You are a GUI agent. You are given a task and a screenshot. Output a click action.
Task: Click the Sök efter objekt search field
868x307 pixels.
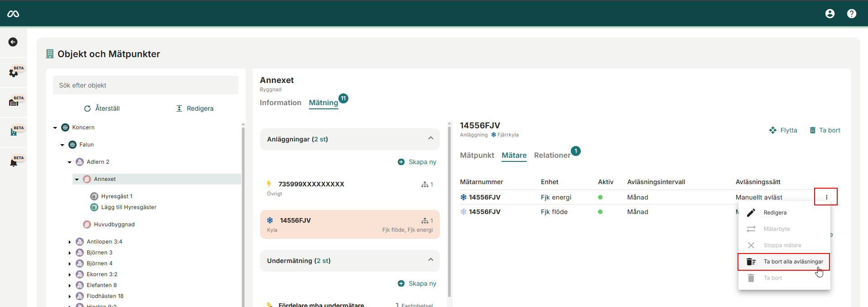click(x=145, y=85)
